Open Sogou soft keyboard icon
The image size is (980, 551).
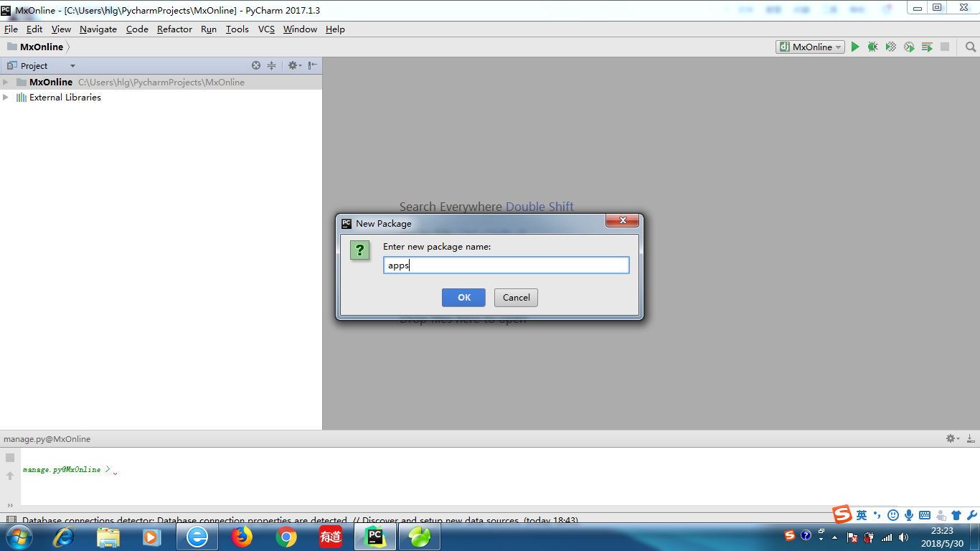[x=924, y=515]
